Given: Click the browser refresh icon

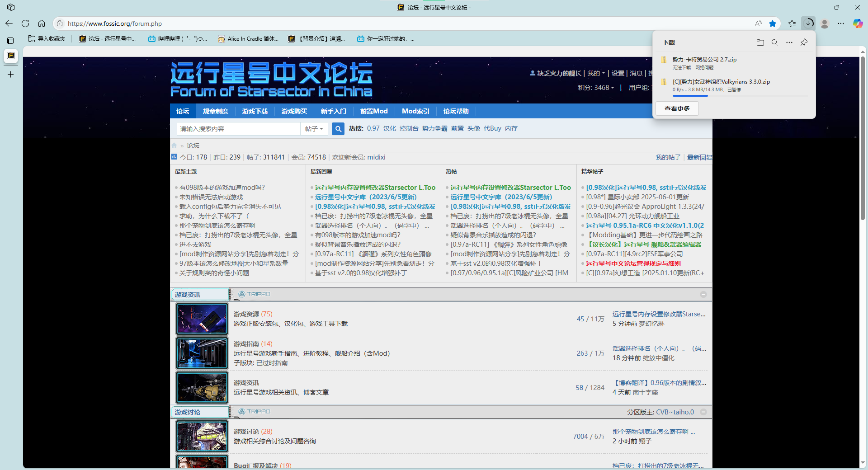Looking at the screenshot, I should pyautogui.click(x=25, y=23).
